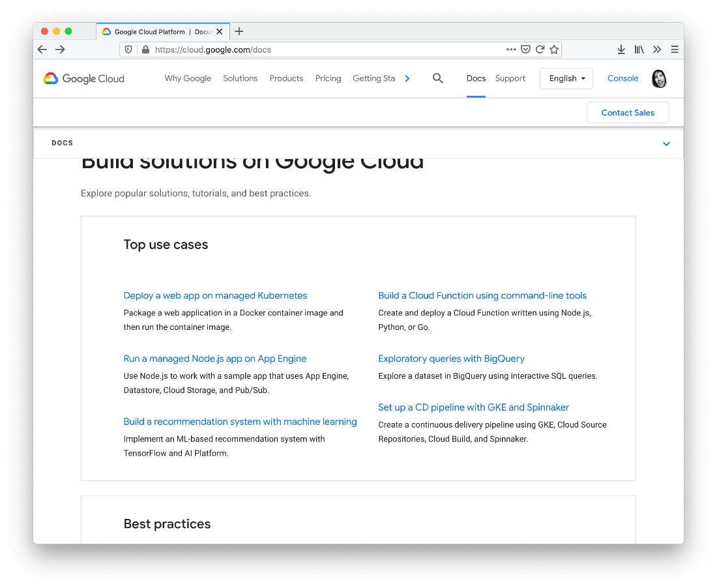Save page to Pocket icon
Screen dimensions: 717x588
pyautogui.click(x=526, y=50)
